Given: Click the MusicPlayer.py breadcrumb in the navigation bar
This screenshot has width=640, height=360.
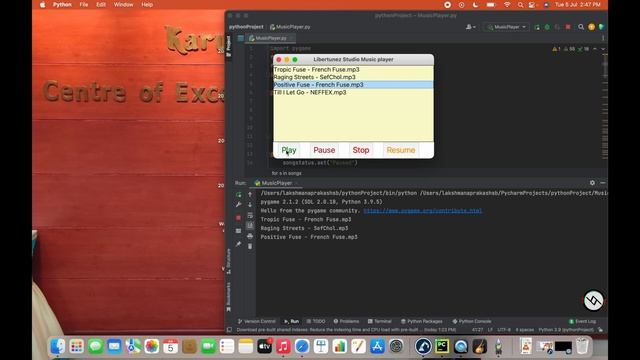Looking at the screenshot, I should [x=290, y=27].
